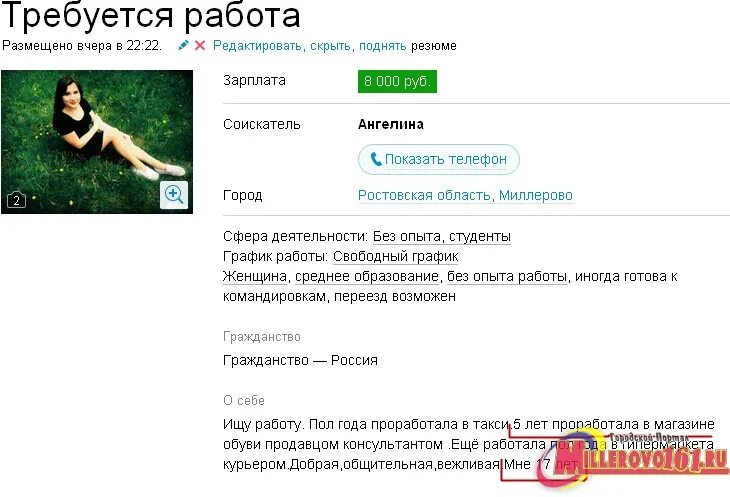Click the red X delete icon

(200, 45)
